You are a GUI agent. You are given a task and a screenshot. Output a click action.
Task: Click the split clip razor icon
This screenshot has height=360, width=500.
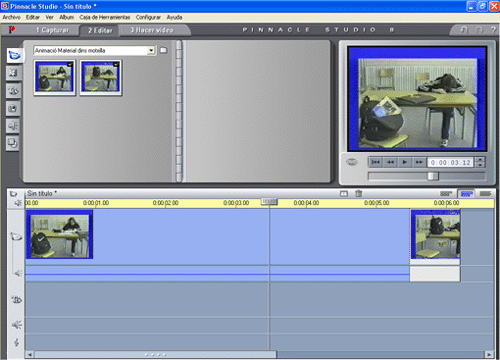click(344, 193)
